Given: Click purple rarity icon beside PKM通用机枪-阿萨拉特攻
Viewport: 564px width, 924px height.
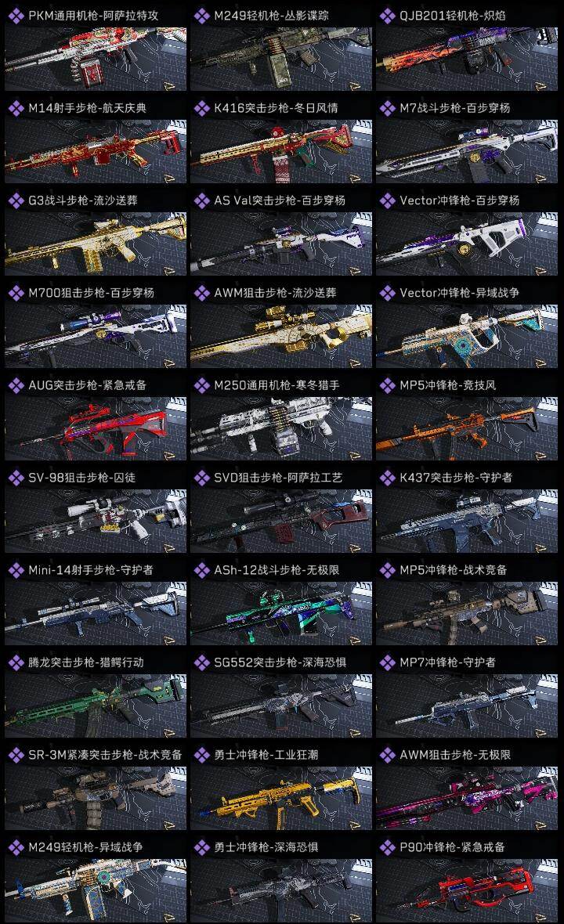Looking at the screenshot, I should pos(16,16).
